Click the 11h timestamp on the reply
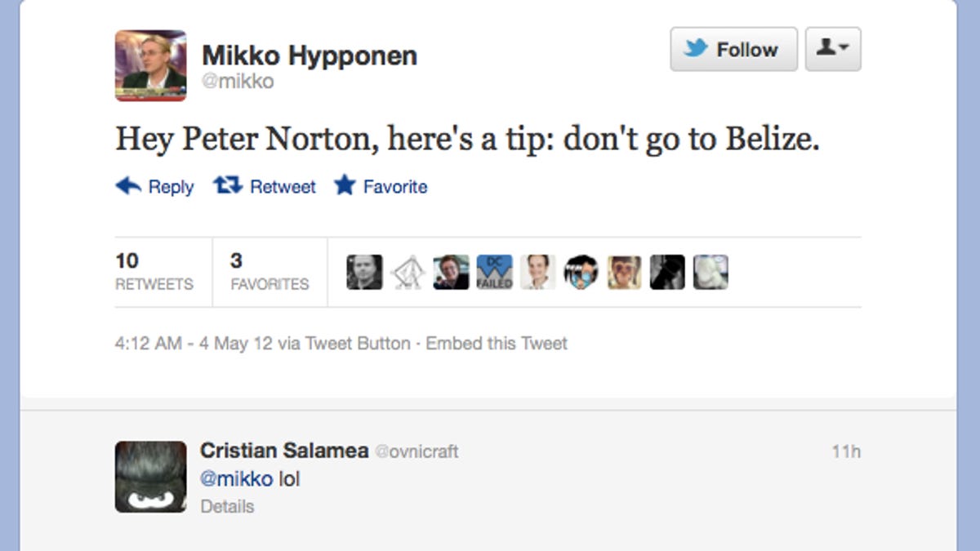Viewport: 980px width, 551px height. coord(846,451)
